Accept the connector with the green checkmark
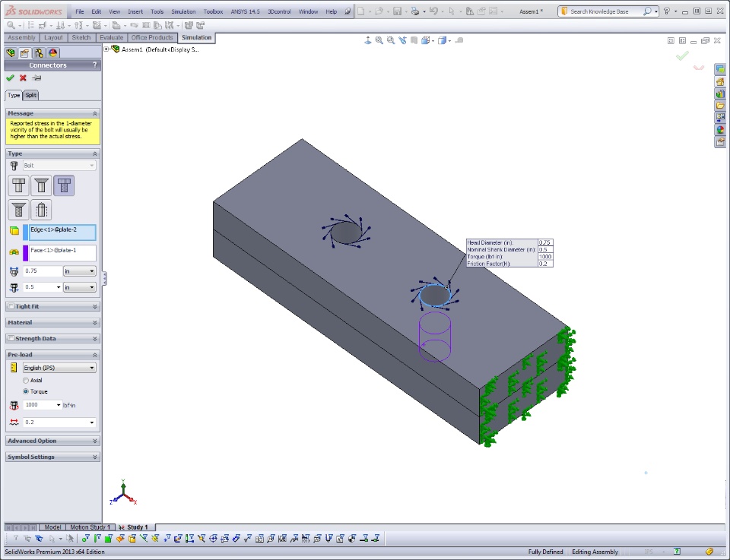 (10, 78)
